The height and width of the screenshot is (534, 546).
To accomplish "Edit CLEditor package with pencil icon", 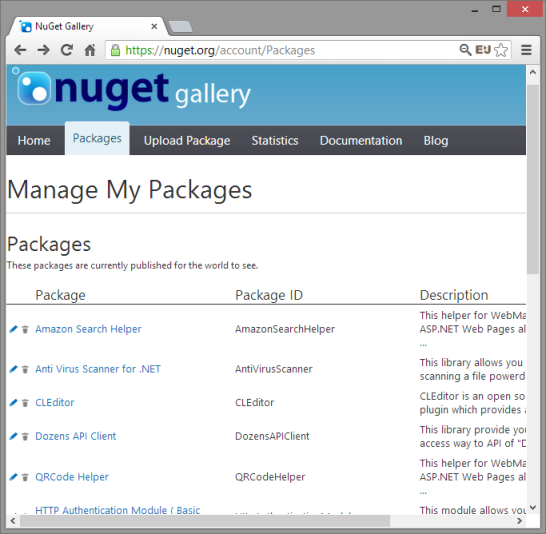I will tap(13, 402).
